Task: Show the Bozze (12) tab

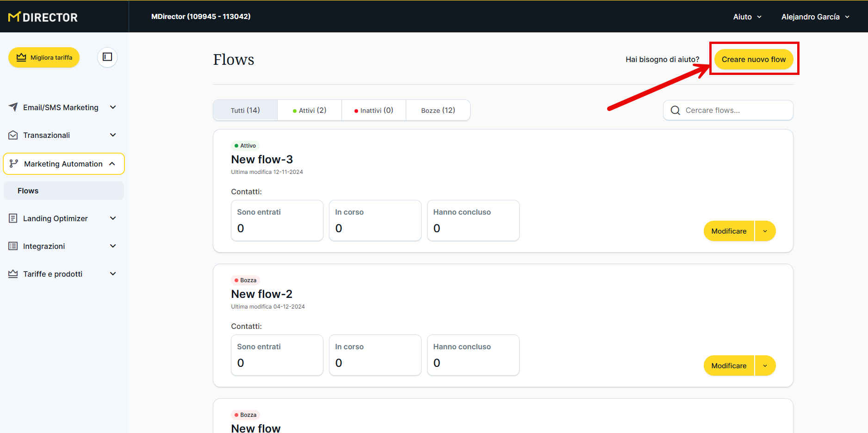Action: (x=438, y=111)
